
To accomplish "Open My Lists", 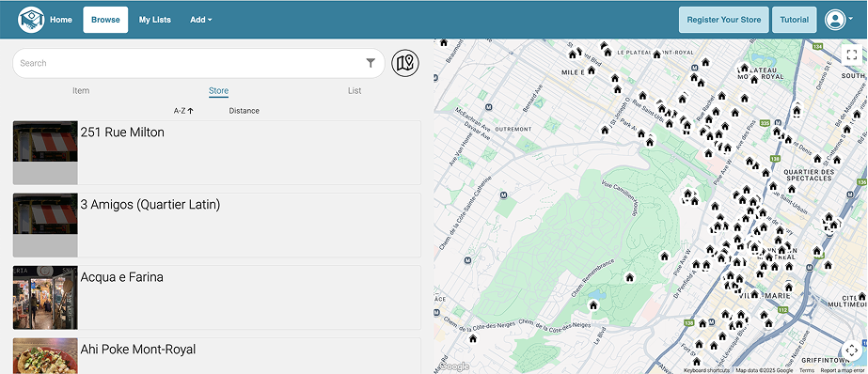I will 154,20.
